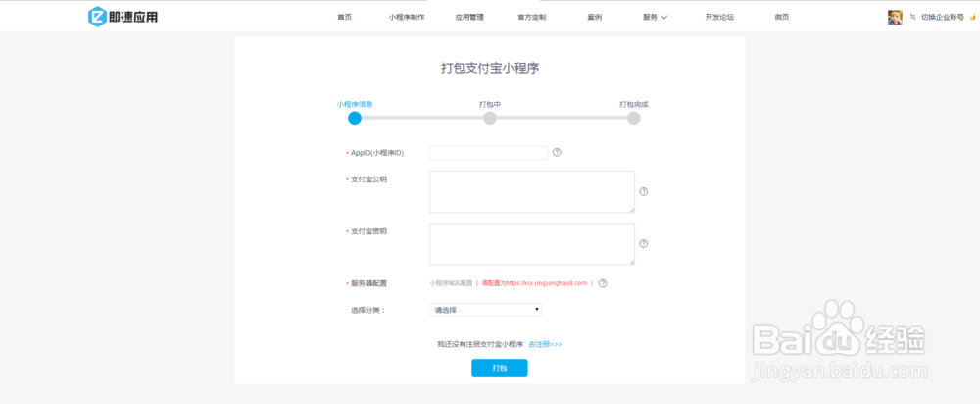Image resolution: width=980 pixels, height=404 pixels.
Task: Go to the 微页 navigation item
Action: pyautogui.click(x=782, y=17)
